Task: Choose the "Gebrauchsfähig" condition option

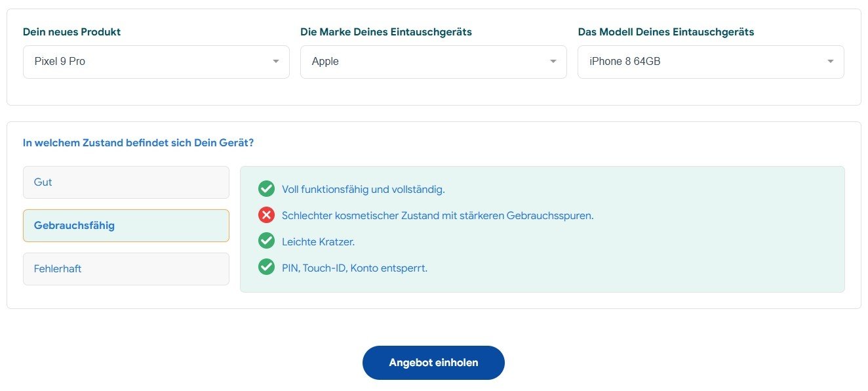Action: pyautogui.click(x=126, y=226)
